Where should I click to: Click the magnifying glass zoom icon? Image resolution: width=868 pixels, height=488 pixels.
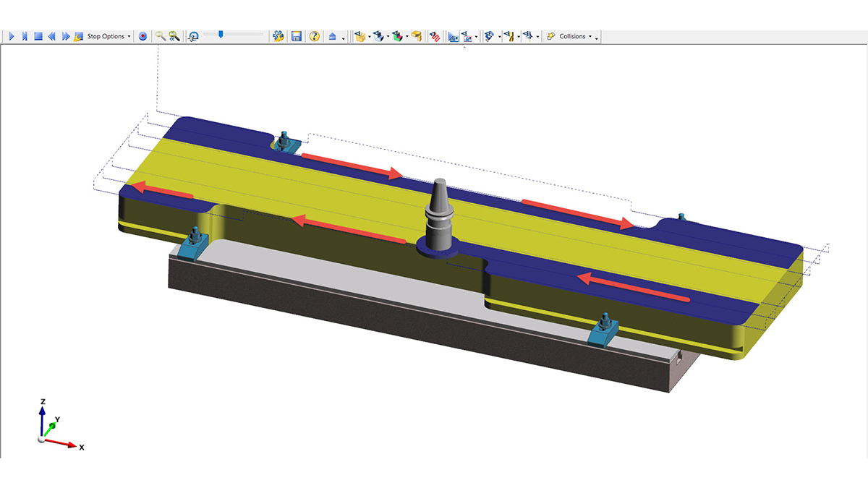pyautogui.click(x=161, y=36)
